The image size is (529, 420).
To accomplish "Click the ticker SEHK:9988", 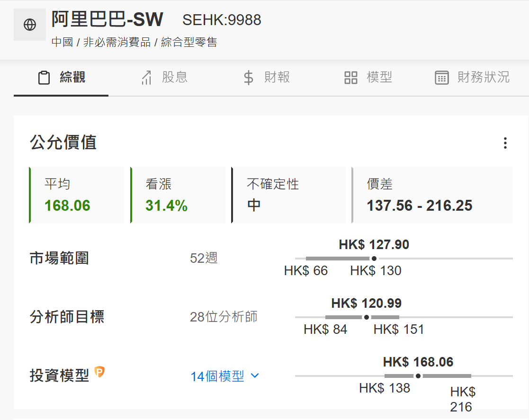I will [222, 20].
